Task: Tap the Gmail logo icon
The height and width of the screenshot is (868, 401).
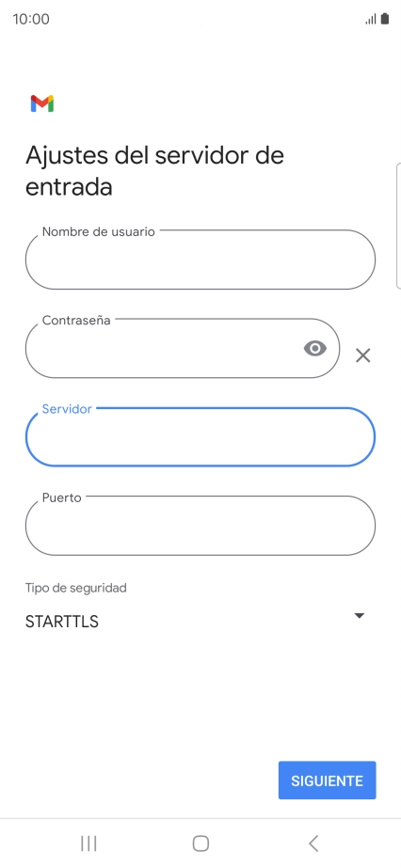Action: [42, 103]
